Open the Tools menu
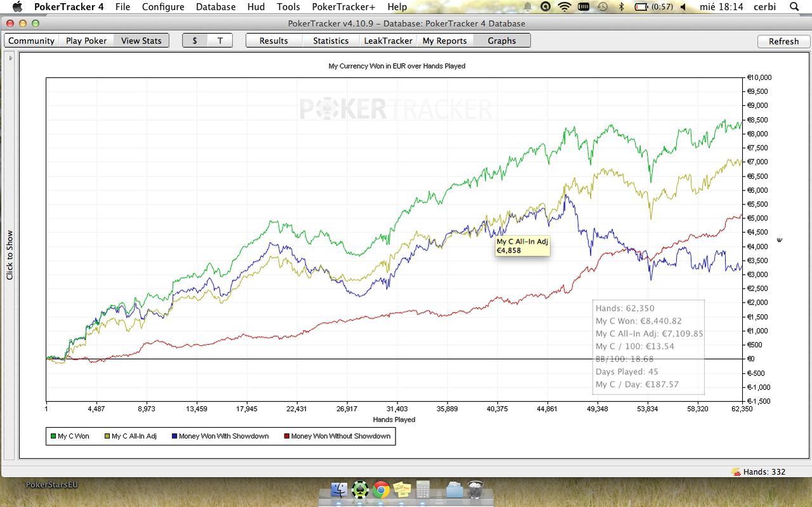 tap(288, 7)
